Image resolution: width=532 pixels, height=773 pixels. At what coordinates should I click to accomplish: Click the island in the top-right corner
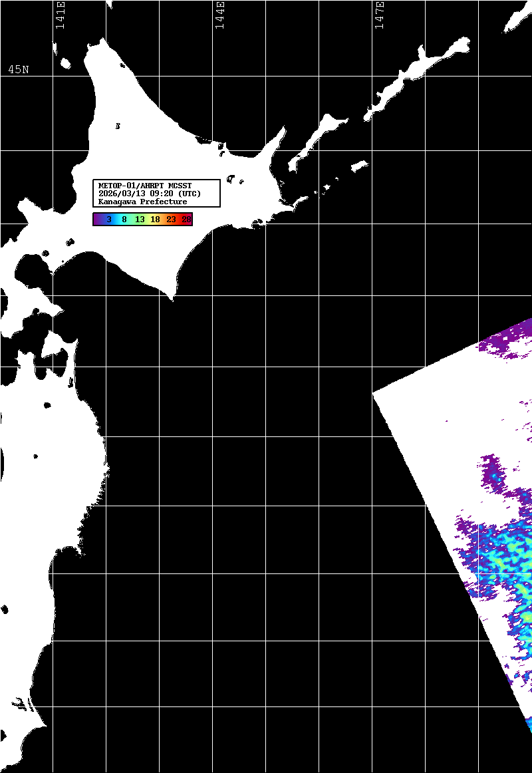coord(517,21)
